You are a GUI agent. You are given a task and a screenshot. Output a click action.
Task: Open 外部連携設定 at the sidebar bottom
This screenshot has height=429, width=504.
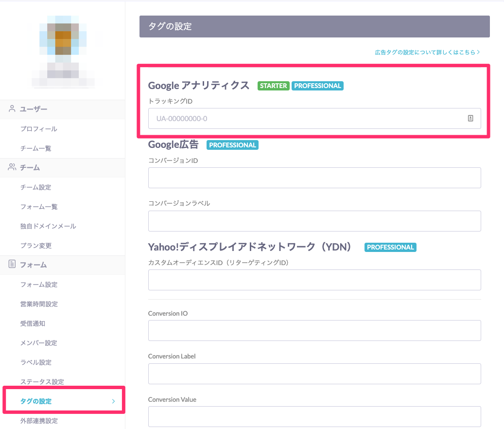[x=39, y=420]
